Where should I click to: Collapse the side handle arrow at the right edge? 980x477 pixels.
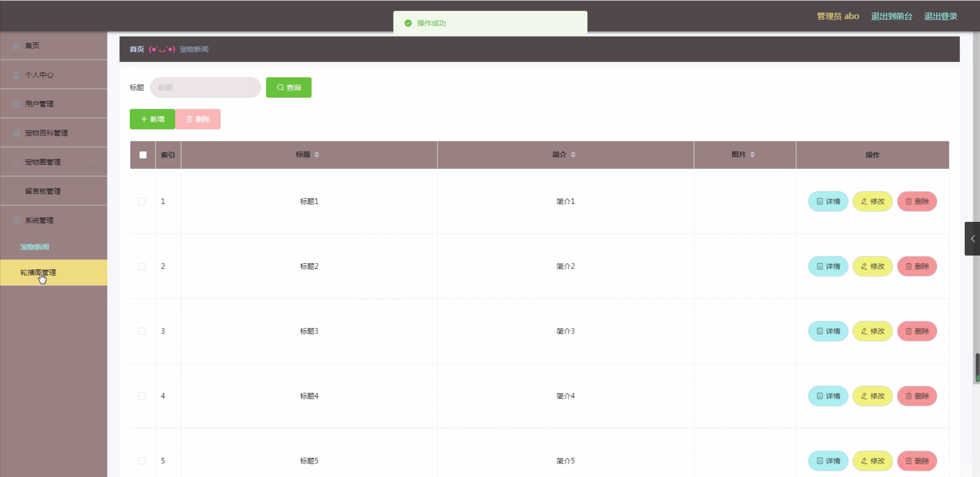(972, 239)
